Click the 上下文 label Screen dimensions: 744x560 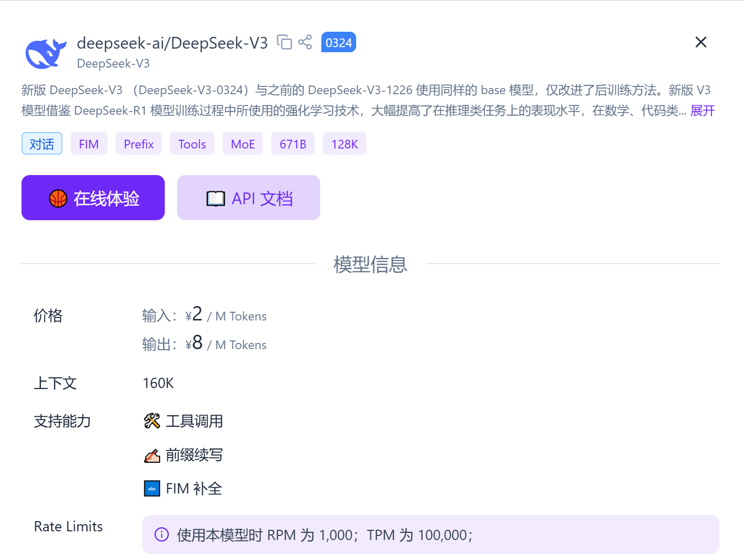tap(55, 383)
